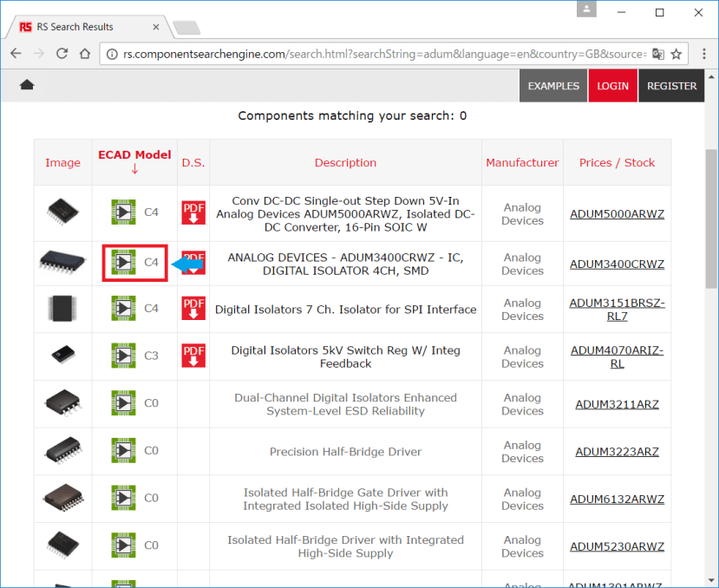719x588 pixels.
Task: Open the ADUM6132ARWZ link
Action: (x=618, y=499)
